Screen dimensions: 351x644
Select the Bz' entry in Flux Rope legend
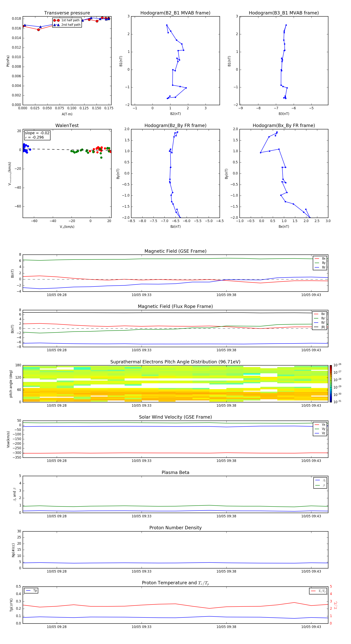tap(320, 323)
